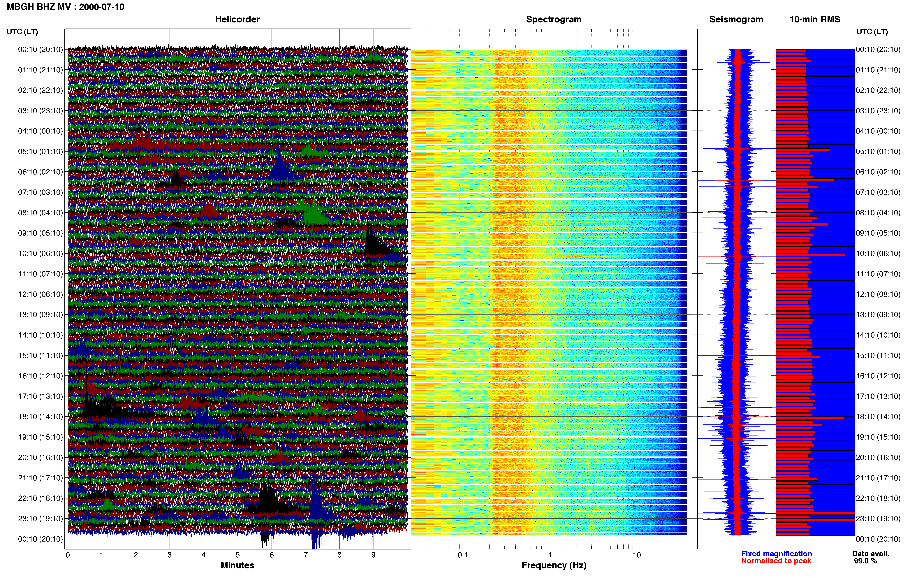The width and height of the screenshot is (924, 578).
Task: Click RMS-side time label "21:10 (17:10)"
Action: (878, 478)
